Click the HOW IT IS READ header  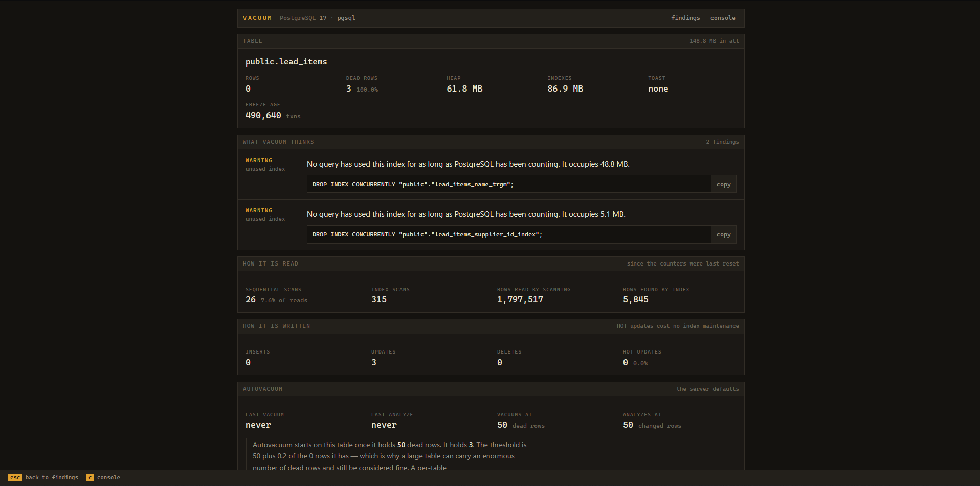271,263
